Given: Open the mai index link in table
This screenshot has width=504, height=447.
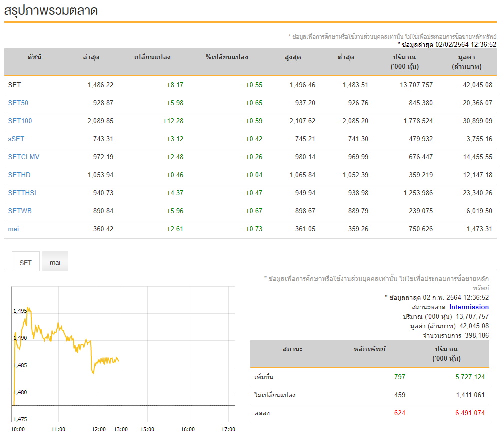Looking at the screenshot, I should coord(13,229).
